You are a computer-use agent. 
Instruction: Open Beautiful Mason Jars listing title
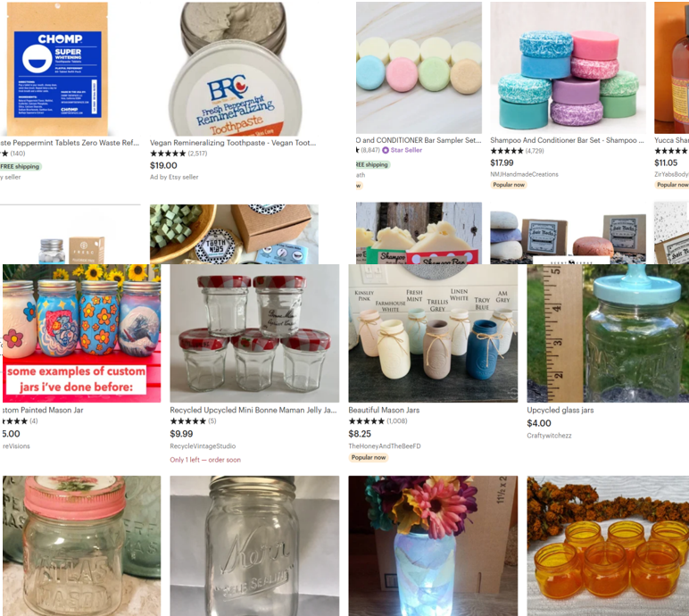tap(384, 410)
